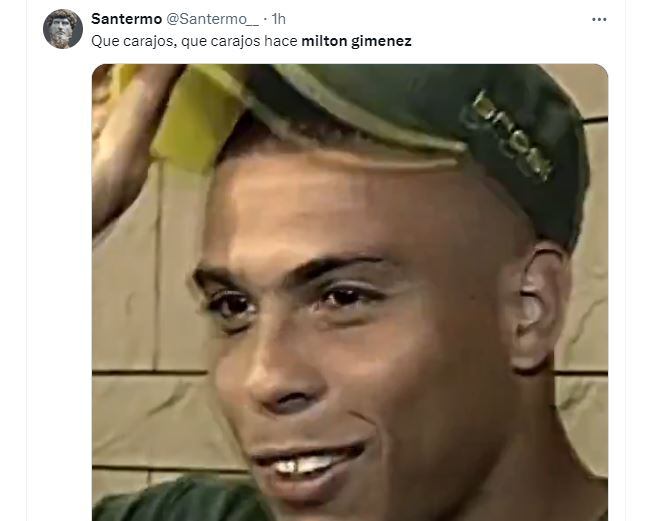Click the ear of the man in photo
Image resolution: width=649 pixels, height=521 pixels.
click(538, 308)
